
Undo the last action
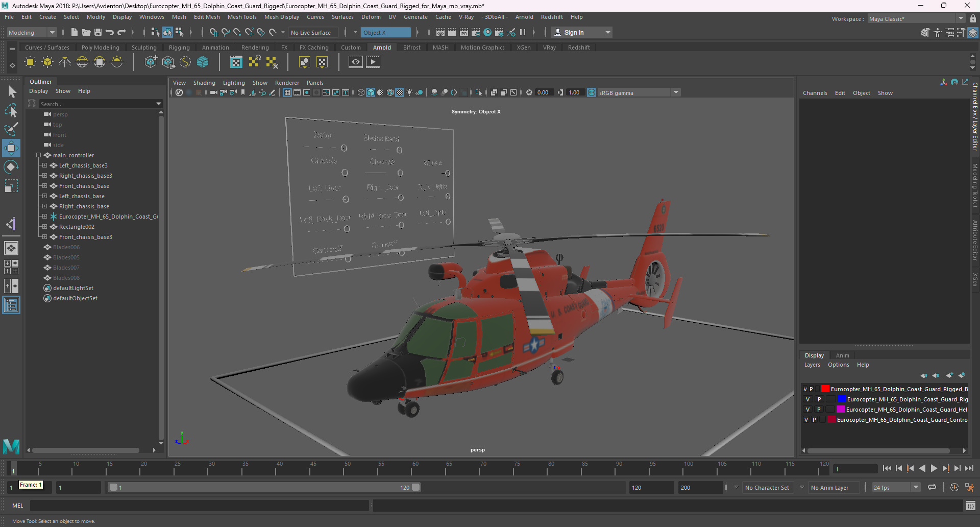(110, 32)
